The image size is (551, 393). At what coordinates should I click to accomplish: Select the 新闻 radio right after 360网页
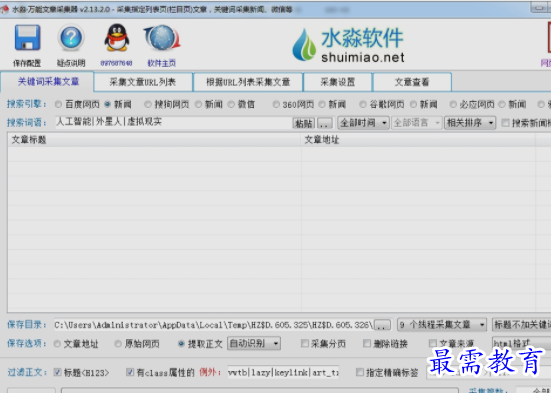tap(322, 104)
